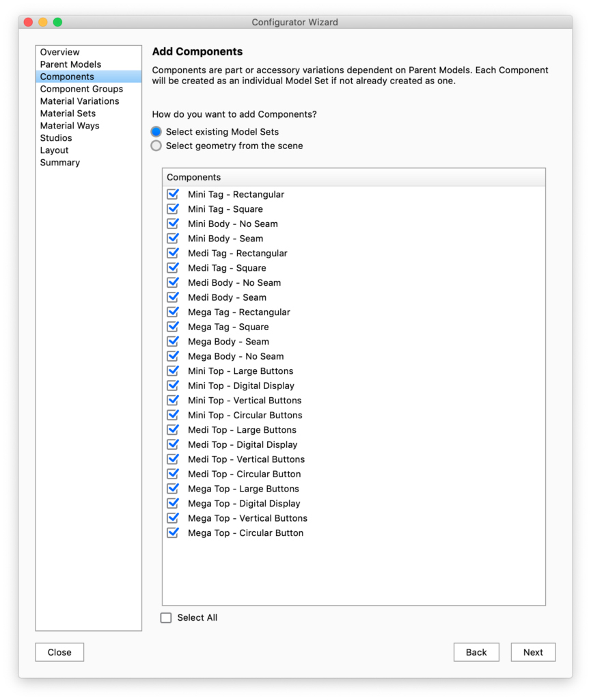Choose Select geometry from the scene
This screenshot has width=591, height=700.
tap(156, 146)
